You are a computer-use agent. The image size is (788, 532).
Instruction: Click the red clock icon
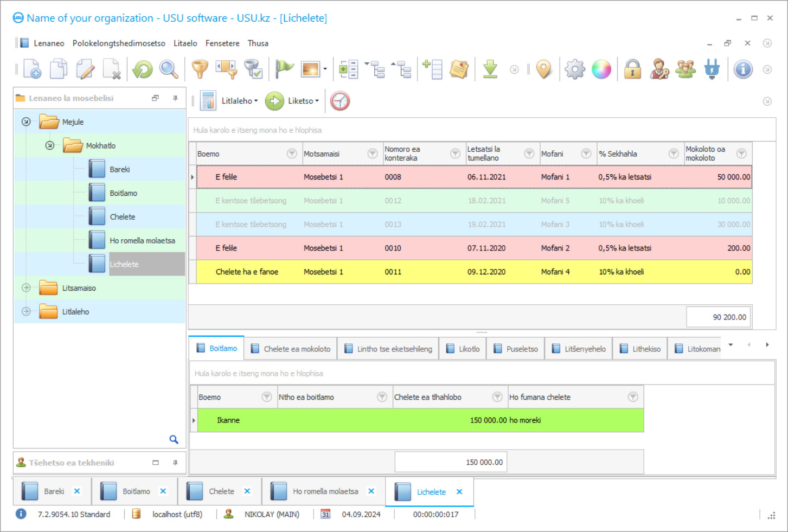coord(340,101)
